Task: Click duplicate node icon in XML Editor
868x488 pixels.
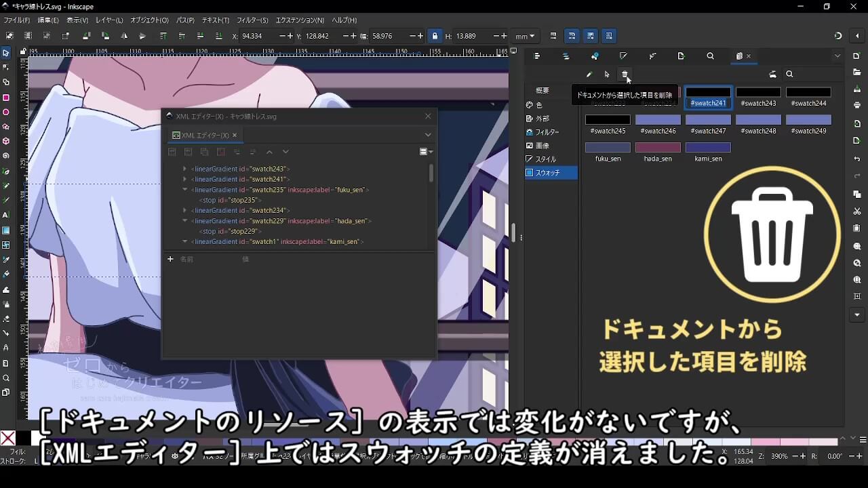Action: tap(204, 152)
